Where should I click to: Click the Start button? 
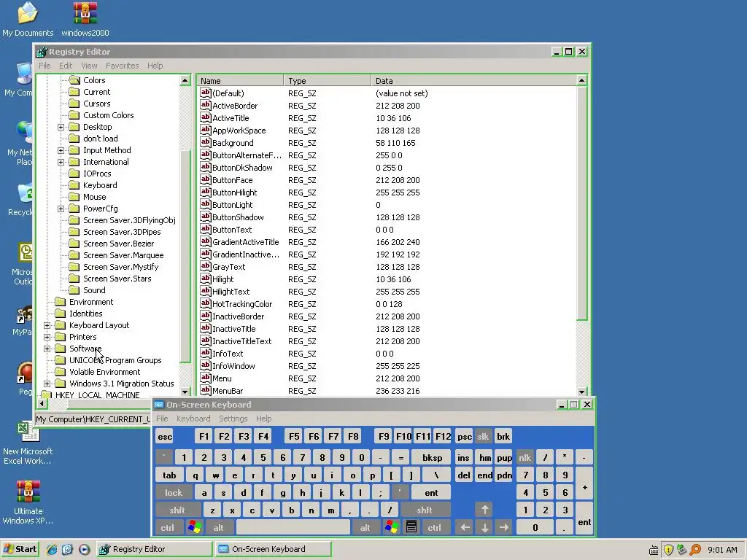20,549
